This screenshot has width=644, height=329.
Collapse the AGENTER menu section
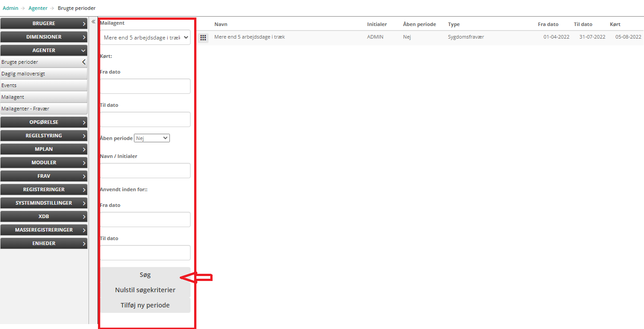(x=44, y=50)
